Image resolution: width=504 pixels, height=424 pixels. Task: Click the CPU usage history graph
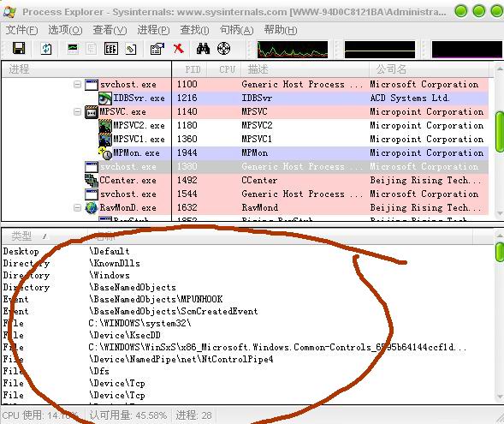pyautogui.click(x=292, y=50)
